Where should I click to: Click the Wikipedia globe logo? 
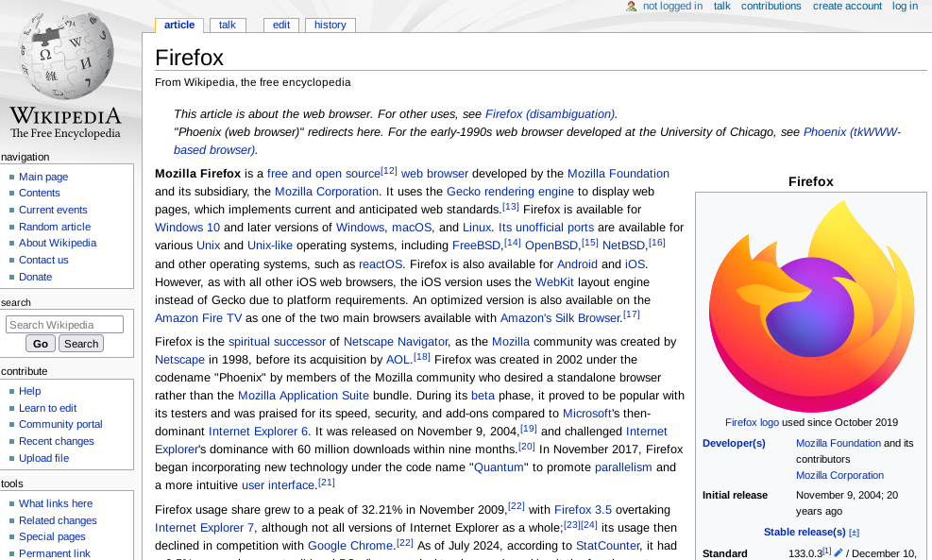tap(65, 56)
